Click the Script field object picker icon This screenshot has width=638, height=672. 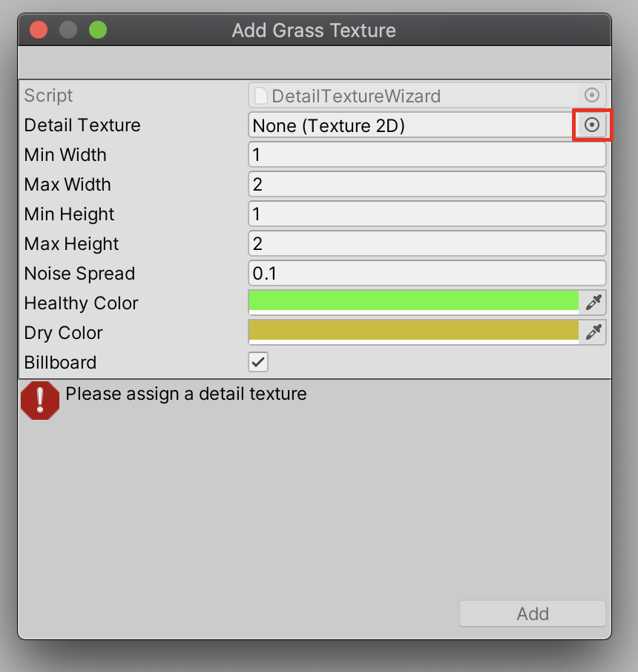(592, 96)
